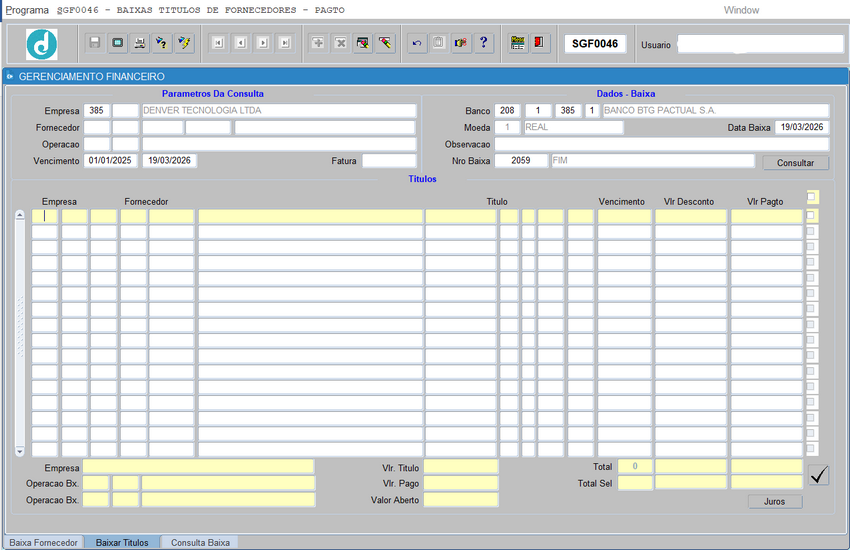Tick the checkbox on the last Titulos row
850x550 pixels.
pyautogui.click(x=810, y=449)
